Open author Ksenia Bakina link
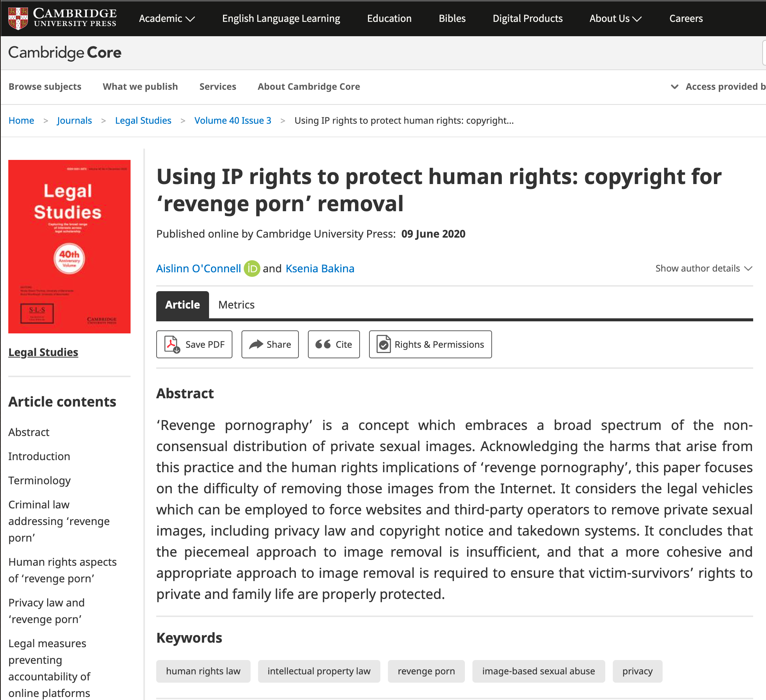The width and height of the screenshot is (766, 700). 320,269
